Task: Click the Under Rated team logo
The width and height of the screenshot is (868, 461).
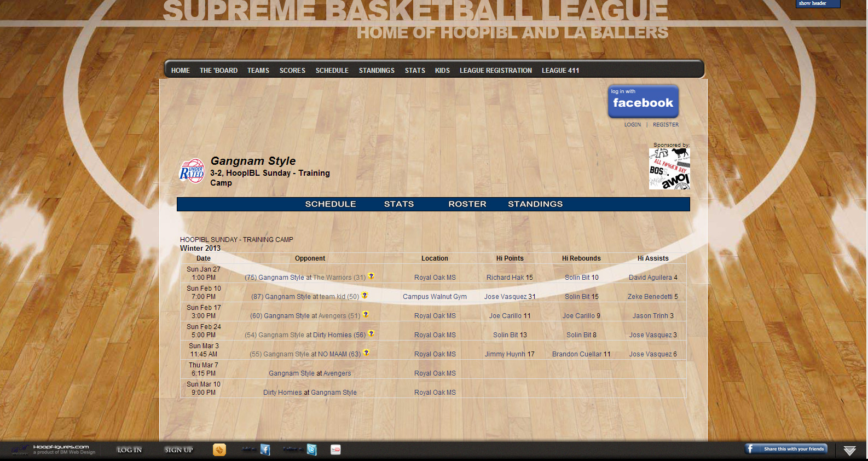Action: click(x=192, y=171)
